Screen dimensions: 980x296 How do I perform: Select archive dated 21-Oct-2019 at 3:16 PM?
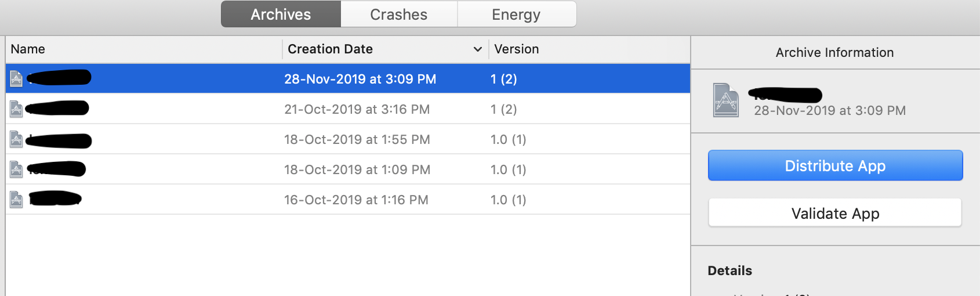357,109
